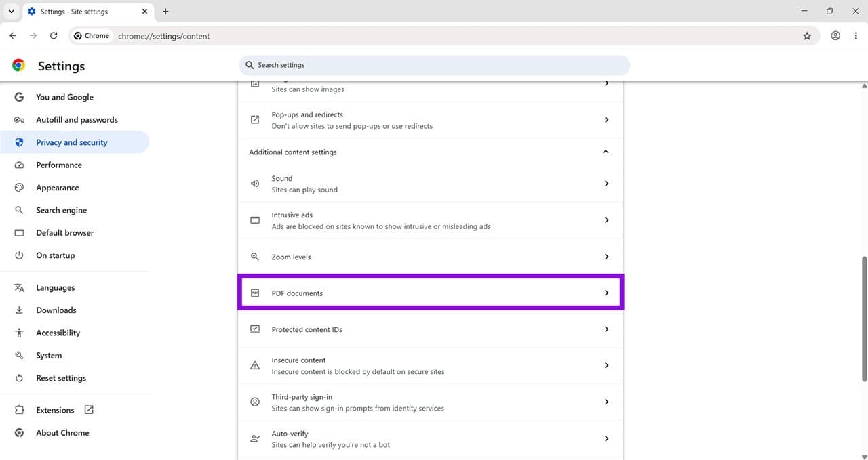868x460 pixels.
Task: Open PDF documents via its arrow
Action: [x=606, y=293]
